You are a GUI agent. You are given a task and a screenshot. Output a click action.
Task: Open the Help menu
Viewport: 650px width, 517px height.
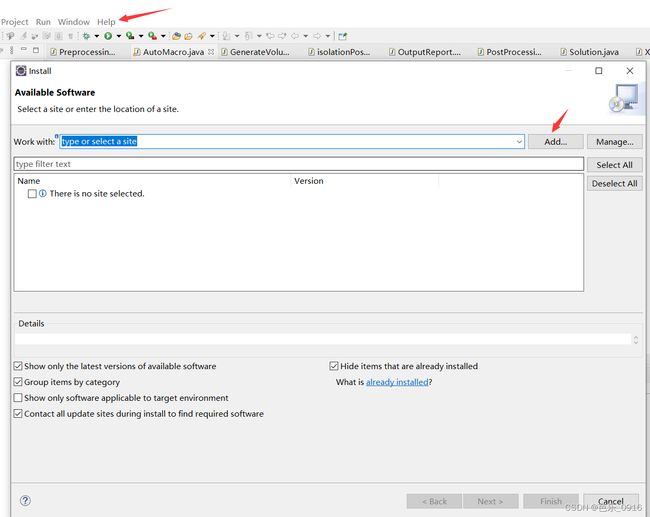pos(106,22)
